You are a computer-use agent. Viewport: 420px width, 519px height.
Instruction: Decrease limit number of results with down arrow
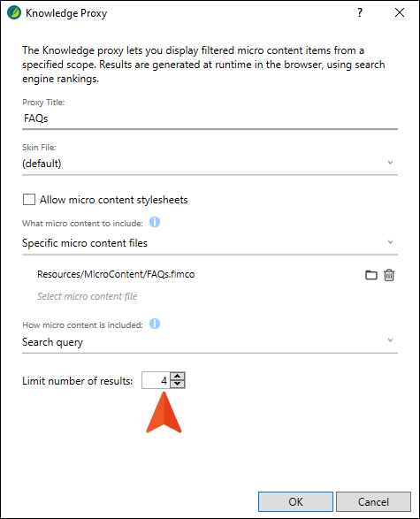pyautogui.click(x=178, y=384)
